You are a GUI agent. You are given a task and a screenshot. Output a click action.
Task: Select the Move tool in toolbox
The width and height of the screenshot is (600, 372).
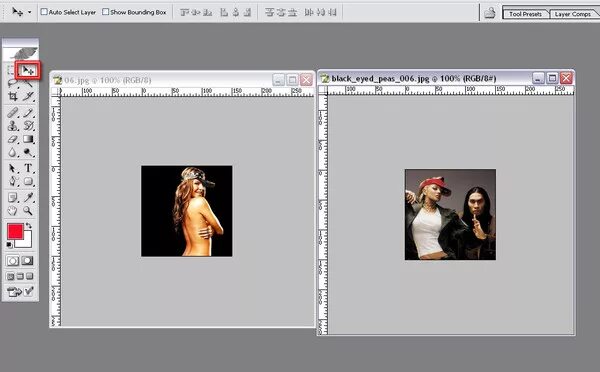coord(28,70)
